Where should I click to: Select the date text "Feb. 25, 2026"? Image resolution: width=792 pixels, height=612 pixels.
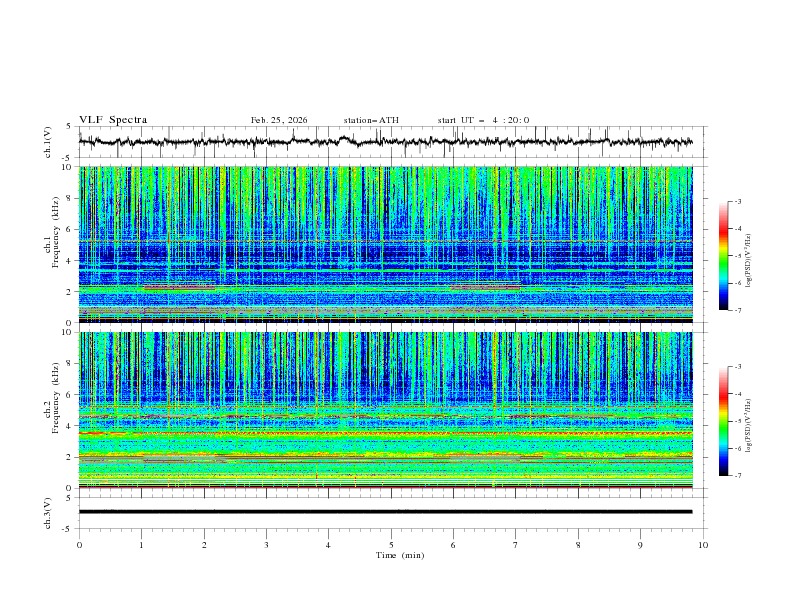[x=279, y=120]
